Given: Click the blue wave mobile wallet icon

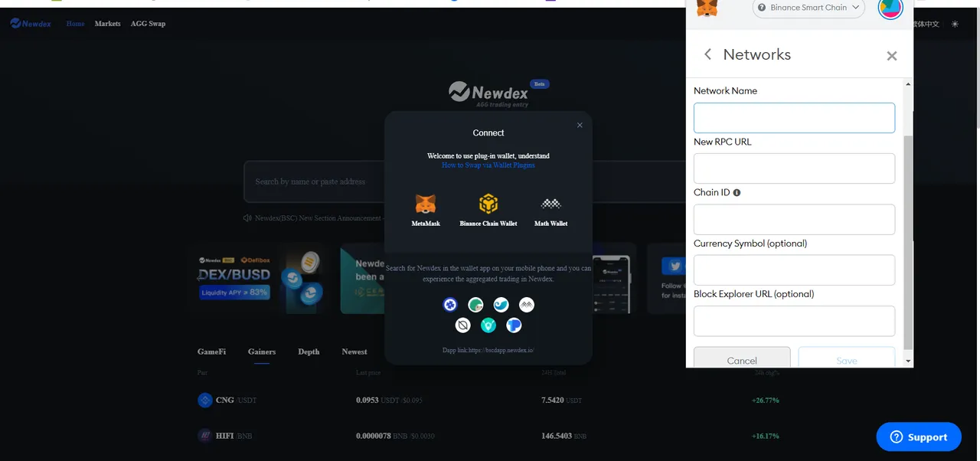Looking at the screenshot, I should 501,305.
